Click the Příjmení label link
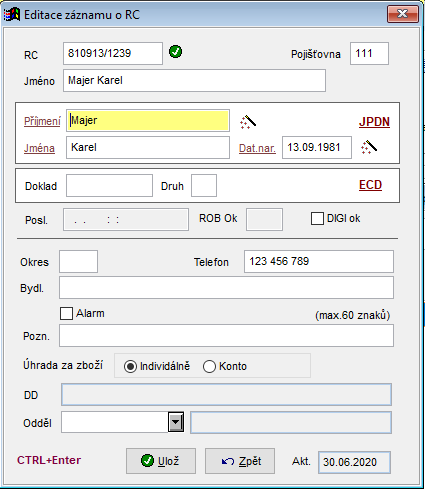 tap(42, 121)
